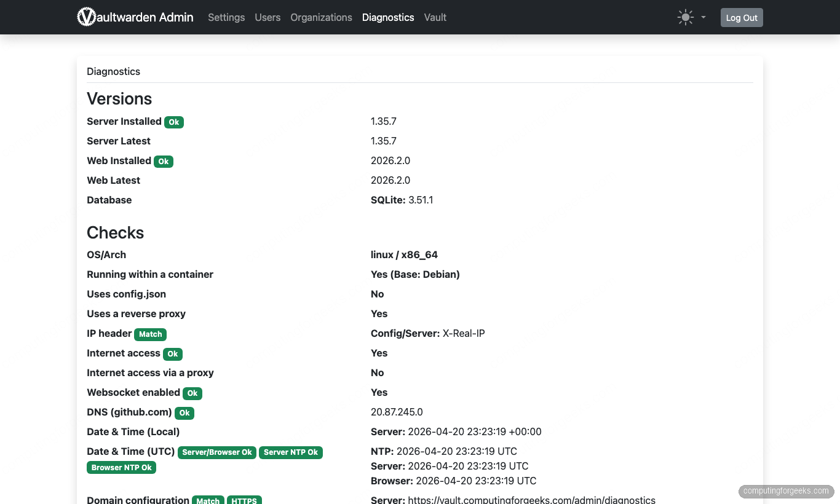Viewport: 840px width, 504px height.
Task: Click the Vaultwarden logo icon
Action: [85, 17]
